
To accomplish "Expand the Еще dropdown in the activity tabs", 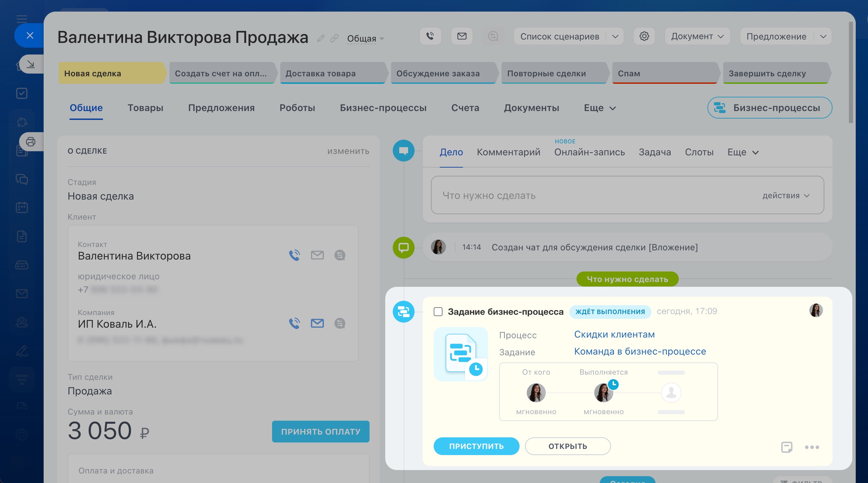I will click(x=743, y=152).
